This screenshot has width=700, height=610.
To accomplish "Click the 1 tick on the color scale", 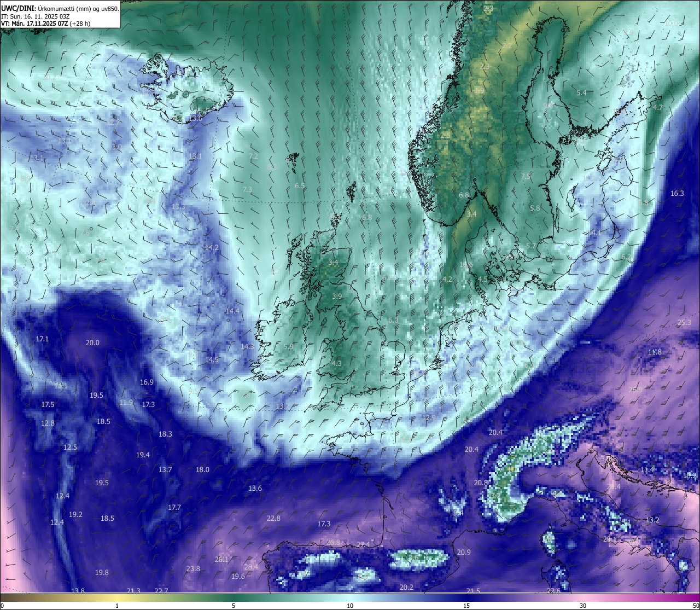I will click(117, 606).
